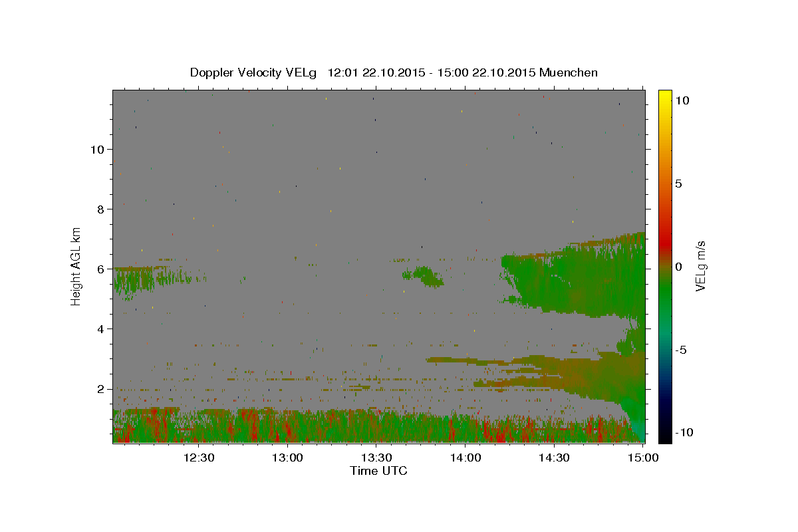Click the plot title "Doppler Velocity VELg"
This screenshot has height=532, width=798.
252,72
